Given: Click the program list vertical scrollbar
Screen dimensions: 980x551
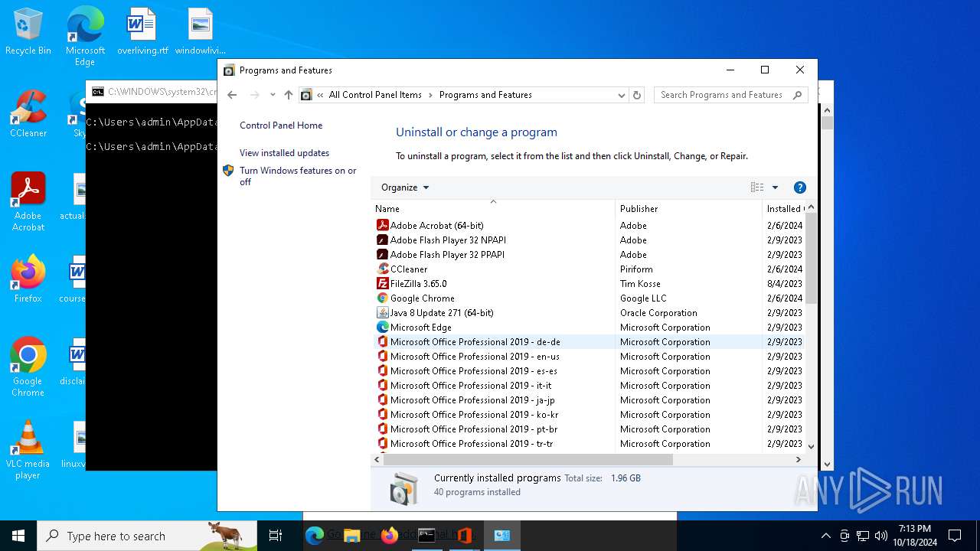Looking at the screenshot, I should point(811,258).
